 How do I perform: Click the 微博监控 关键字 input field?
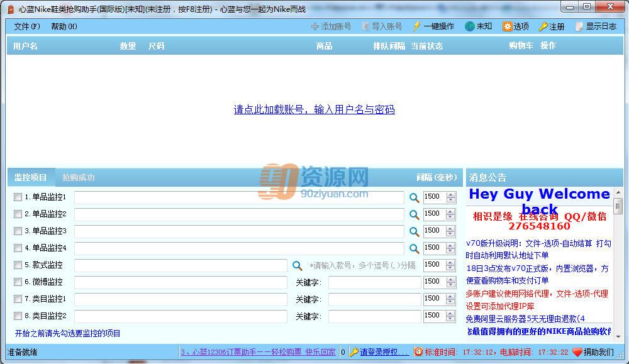click(x=375, y=282)
